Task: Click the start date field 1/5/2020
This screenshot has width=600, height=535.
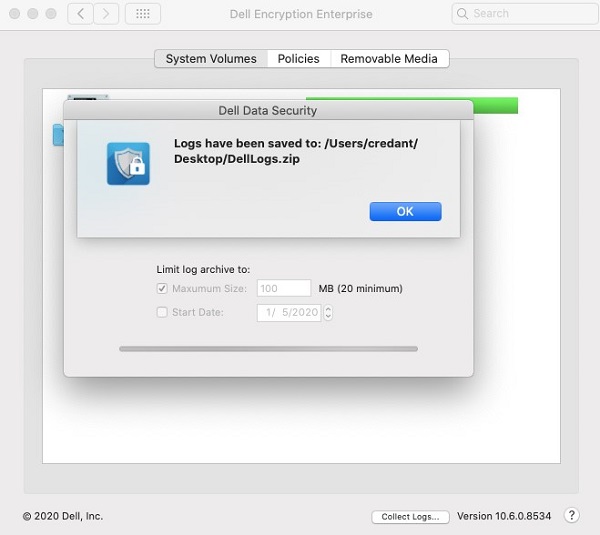Action: pyautogui.click(x=289, y=313)
